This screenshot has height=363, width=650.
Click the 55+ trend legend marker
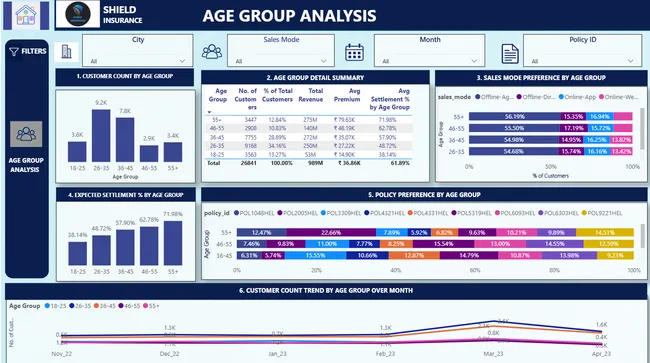pyautogui.click(x=146, y=306)
